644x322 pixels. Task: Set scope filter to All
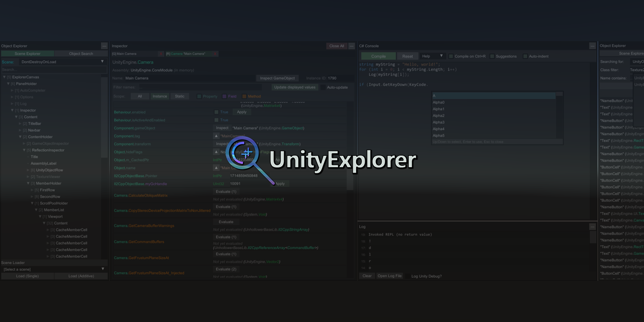140,96
